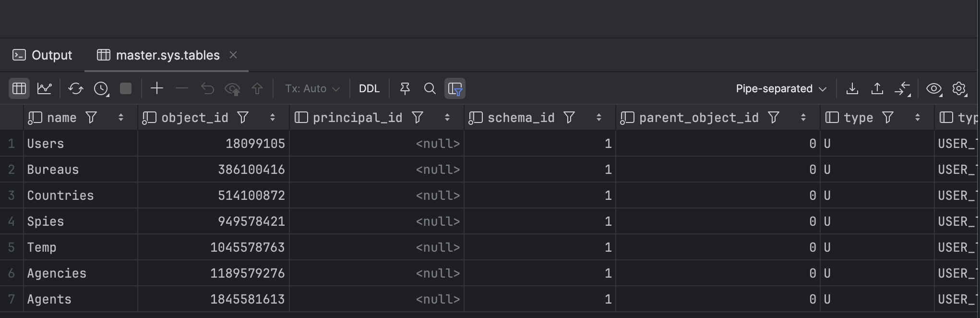Select the master.sys.tables tab
Screen dimensions: 980x318
click(167, 55)
